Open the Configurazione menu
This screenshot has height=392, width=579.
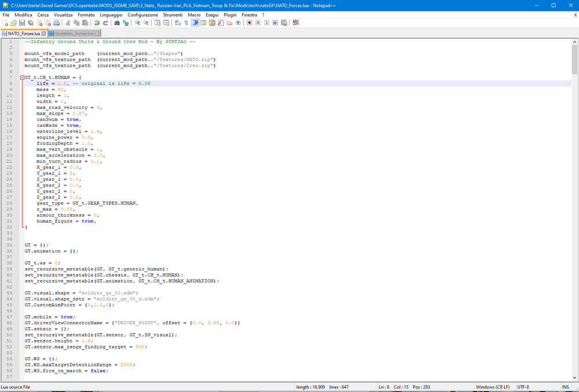tap(142, 14)
